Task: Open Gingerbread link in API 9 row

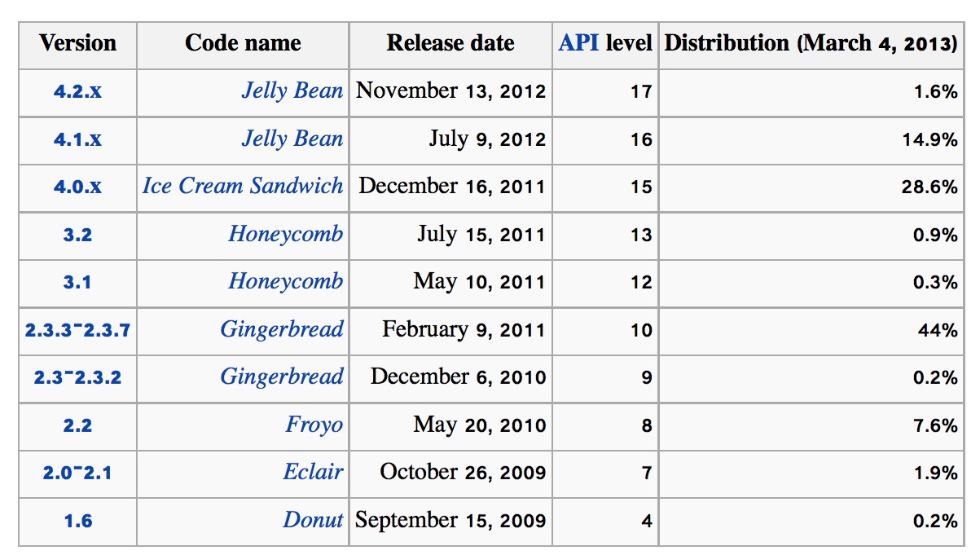Action: pyautogui.click(x=282, y=377)
